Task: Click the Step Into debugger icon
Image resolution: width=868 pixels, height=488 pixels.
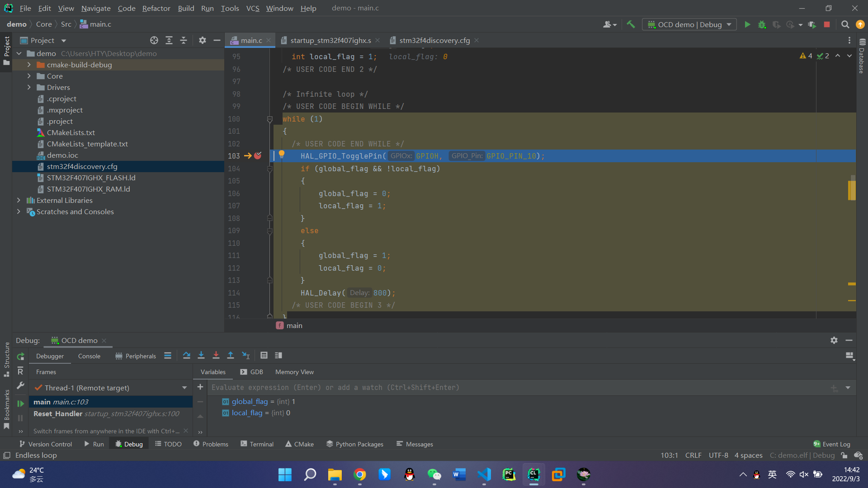Action: click(x=201, y=356)
